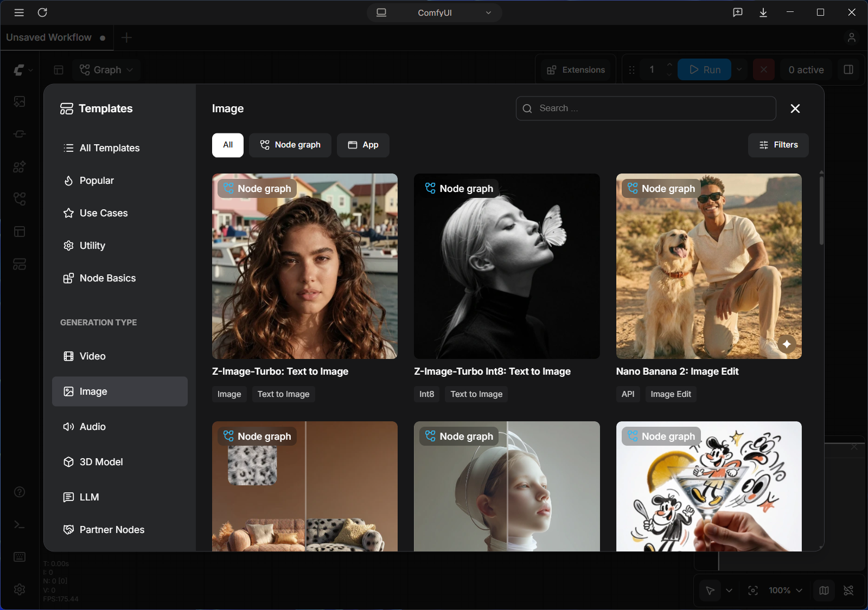Image resolution: width=868 pixels, height=610 pixels.
Task: Open the Z-Image-Turbo: Text to Image thumbnail
Action: (305, 266)
